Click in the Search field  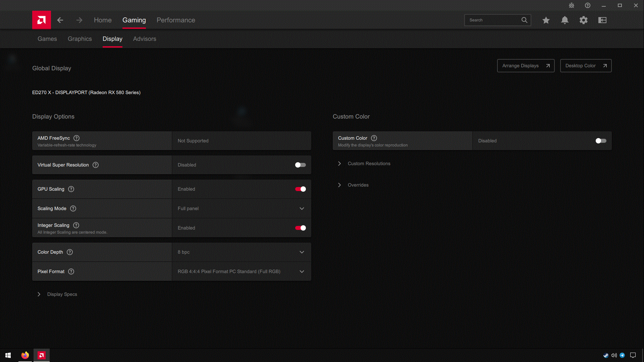[x=493, y=20]
